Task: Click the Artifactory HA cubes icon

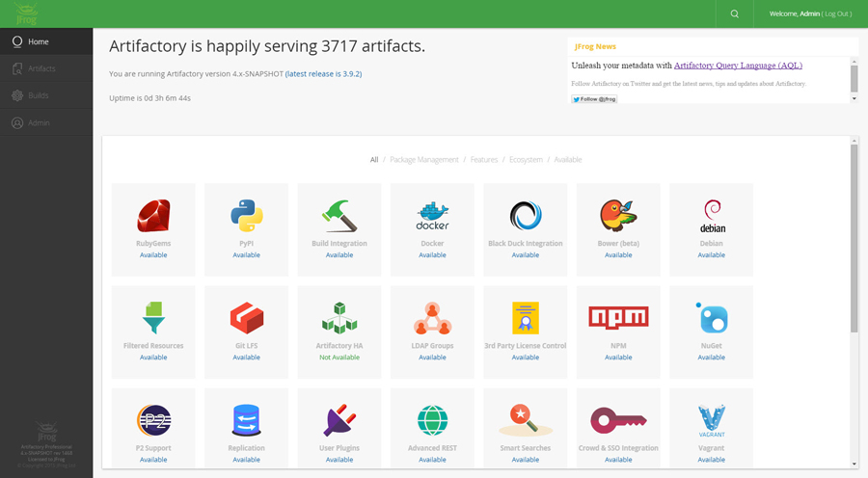Action: pyautogui.click(x=339, y=318)
